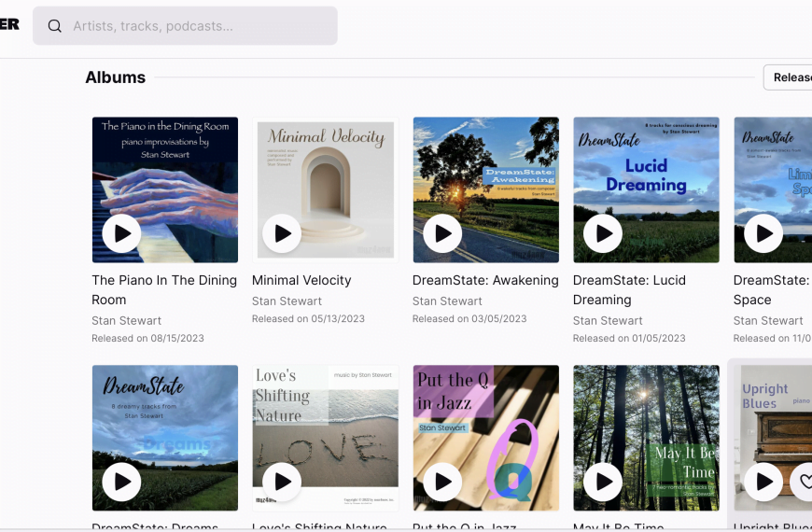The height and width of the screenshot is (532, 812).
Task: Open DreamState: Lucid Dreaming title link
Action: [629, 290]
